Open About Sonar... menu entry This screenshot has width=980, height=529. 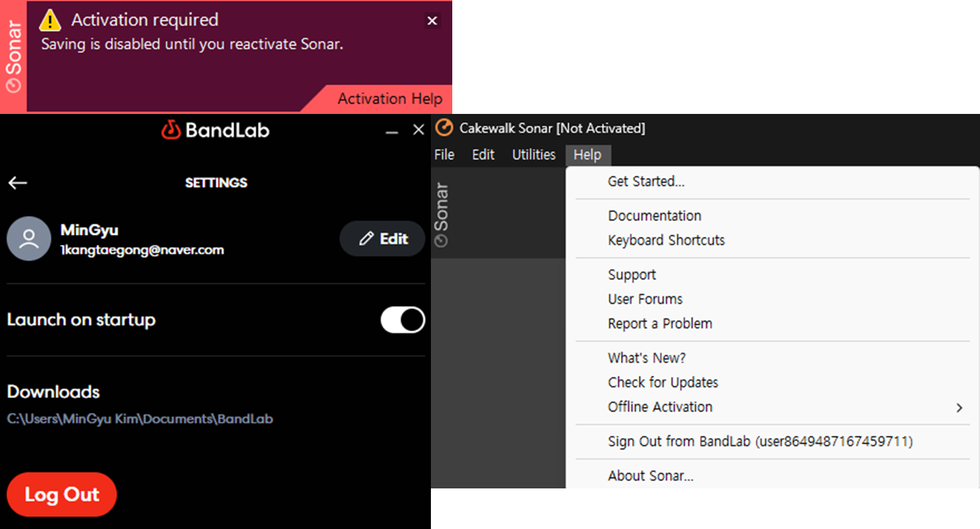(x=773, y=476)
